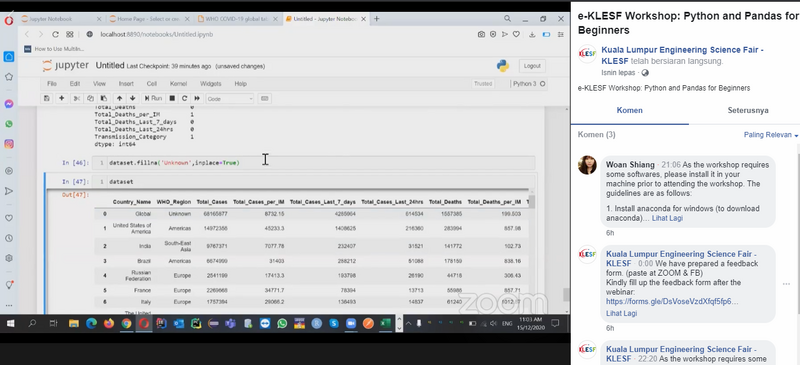Screen dimensions: 800x365
Task: Save the notebook with the floppy disk icon
Action: (x=47, y=99)
